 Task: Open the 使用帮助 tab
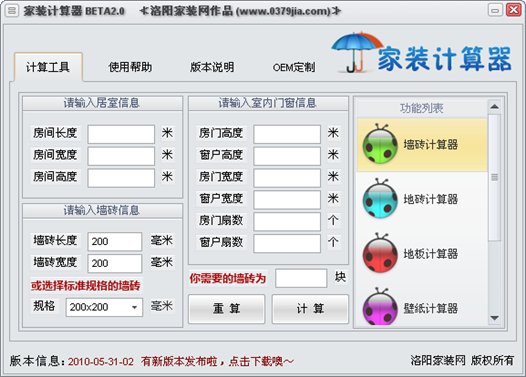(x=130, y=67)
